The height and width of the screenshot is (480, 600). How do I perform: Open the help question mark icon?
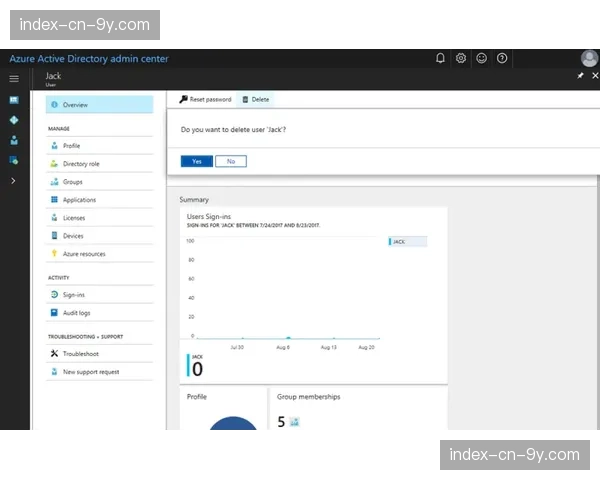(502, 58)
